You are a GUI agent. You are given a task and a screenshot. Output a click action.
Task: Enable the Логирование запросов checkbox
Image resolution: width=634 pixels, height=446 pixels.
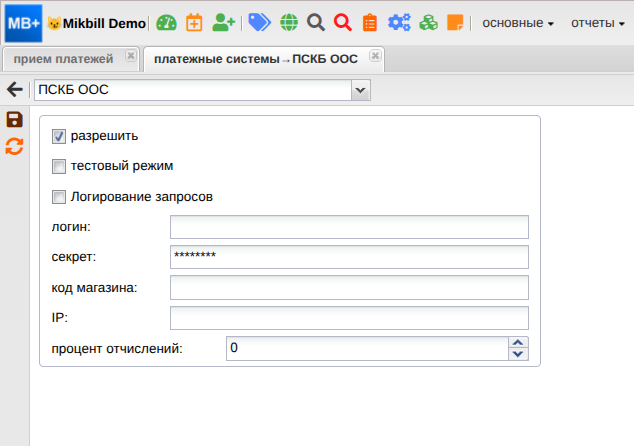click(59, 197)
